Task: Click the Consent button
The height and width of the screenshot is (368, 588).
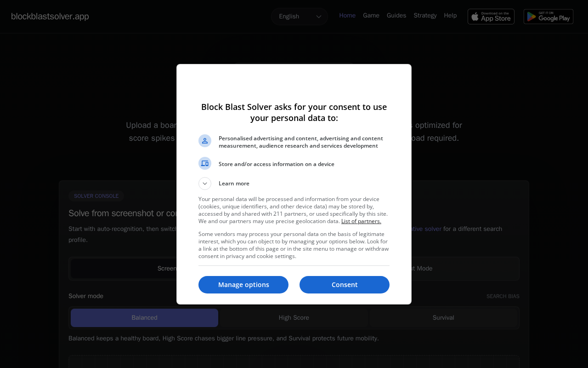Action: click(345, 285)
